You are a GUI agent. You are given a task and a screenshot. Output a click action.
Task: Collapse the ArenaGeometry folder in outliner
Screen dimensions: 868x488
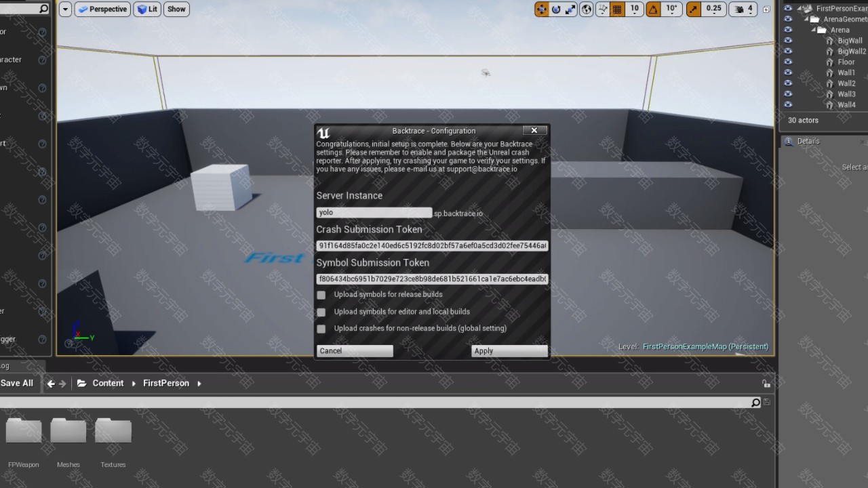(807, 19)
